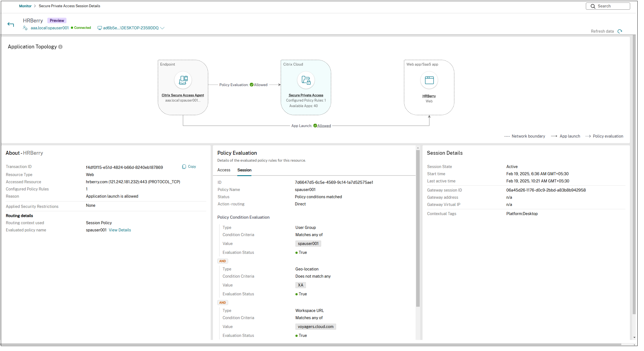
Task: Click the green Allowed check in Policy Evaluation
Action: [251, 85]
